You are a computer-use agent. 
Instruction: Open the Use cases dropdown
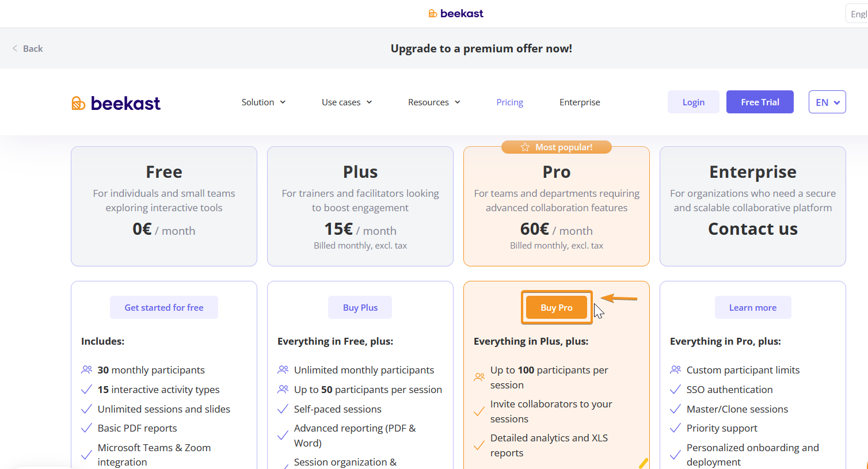pos(347,102)
